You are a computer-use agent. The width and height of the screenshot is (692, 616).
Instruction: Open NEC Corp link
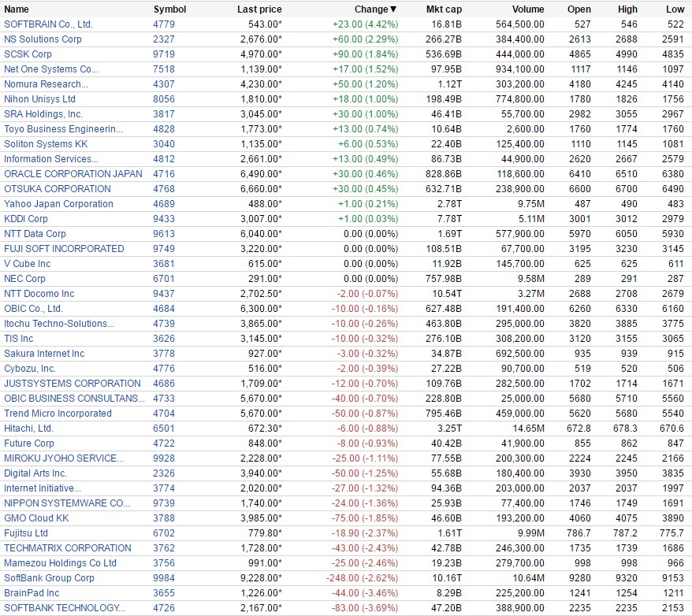[24, 279]
